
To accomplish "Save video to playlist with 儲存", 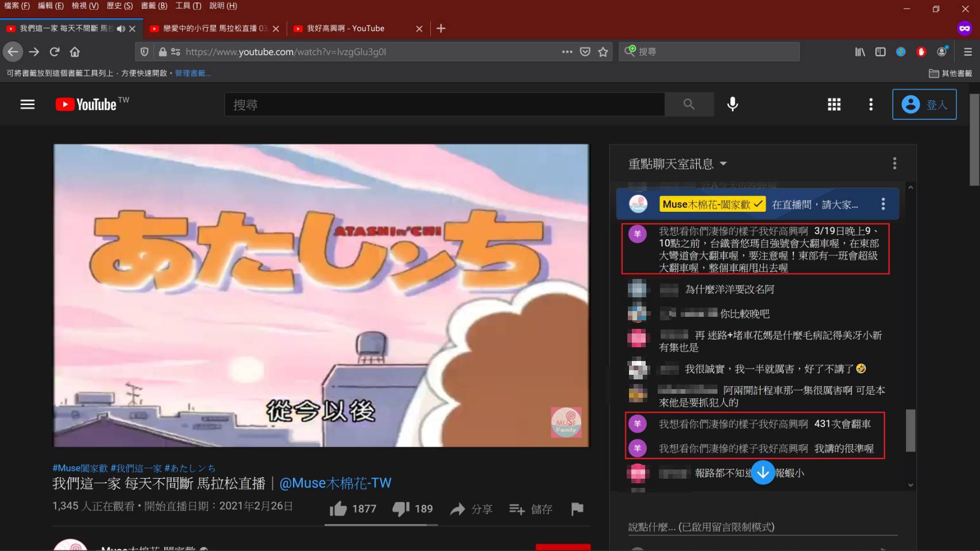I will tap(531, 509).
